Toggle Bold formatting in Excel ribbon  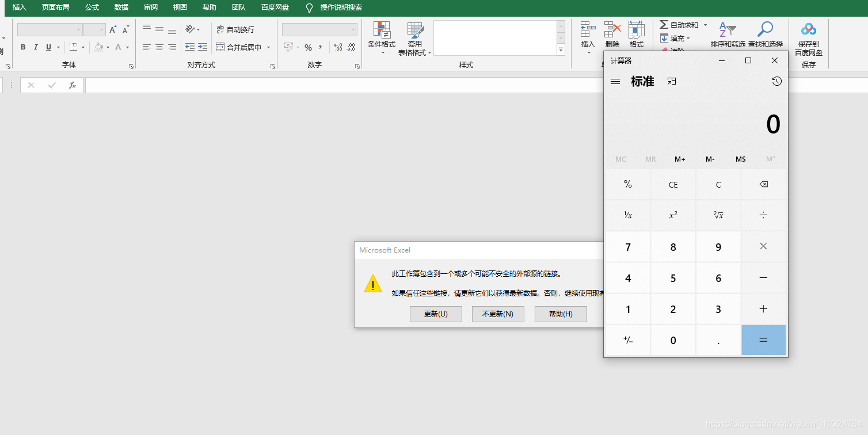coord(23,47)
